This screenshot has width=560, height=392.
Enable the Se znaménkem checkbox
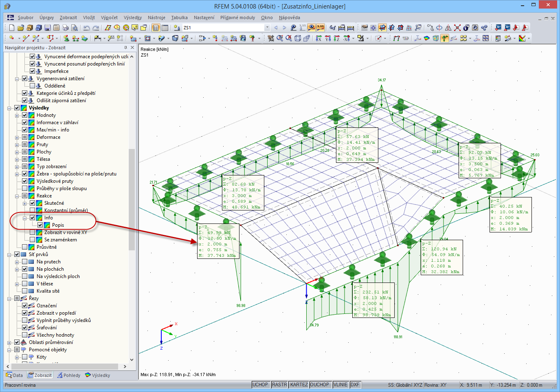(x=32, y=240)
